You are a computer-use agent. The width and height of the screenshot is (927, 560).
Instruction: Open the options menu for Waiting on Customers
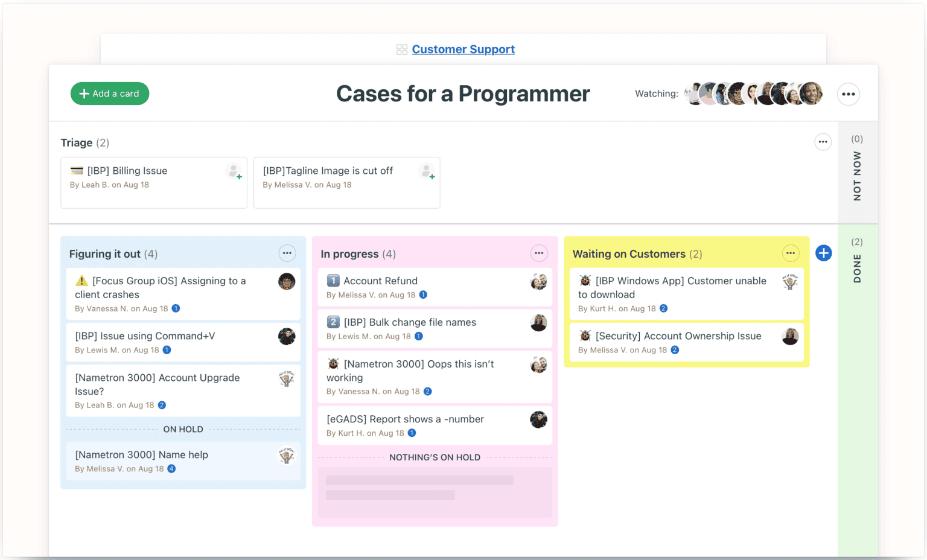pos(790,253)
